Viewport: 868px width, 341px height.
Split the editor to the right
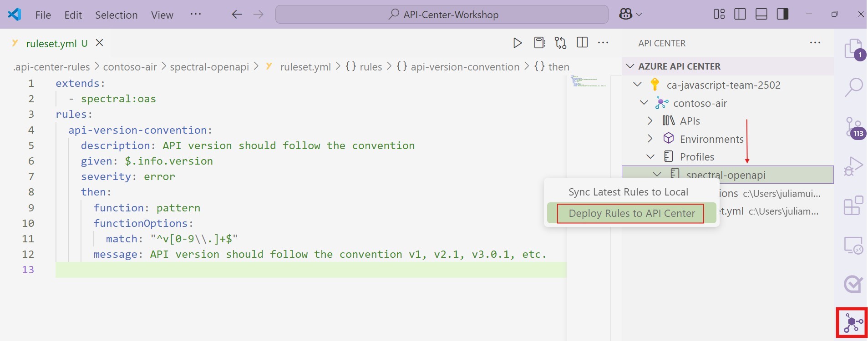582,42
